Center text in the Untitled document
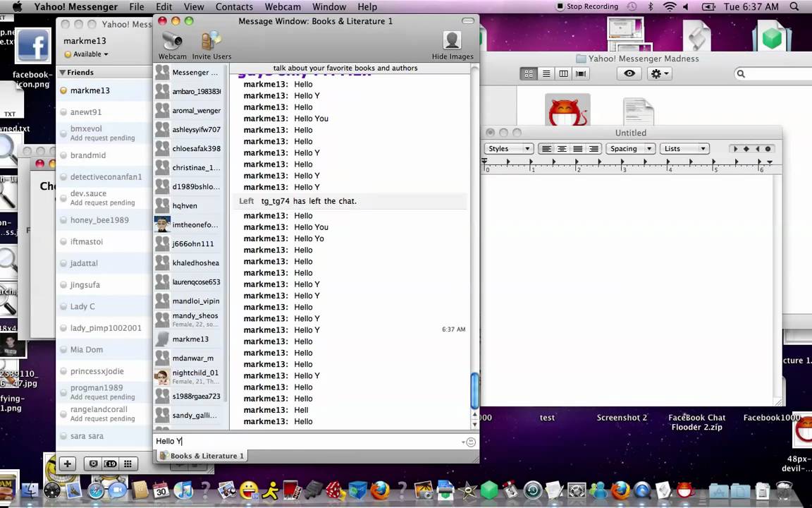Screen dimensions: 812x508 (x=562, y=149)
